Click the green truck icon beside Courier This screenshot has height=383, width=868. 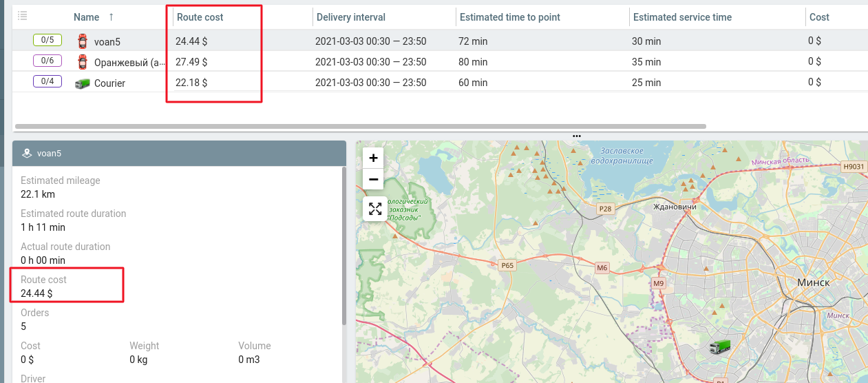coord(83,83)
